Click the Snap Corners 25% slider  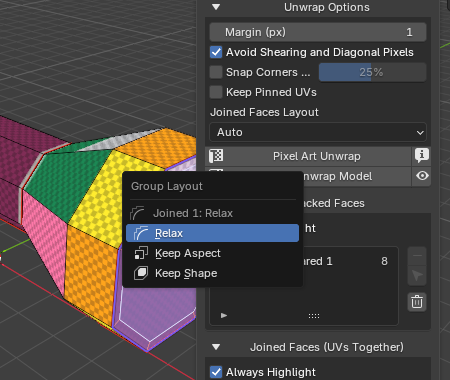point(372,72)
